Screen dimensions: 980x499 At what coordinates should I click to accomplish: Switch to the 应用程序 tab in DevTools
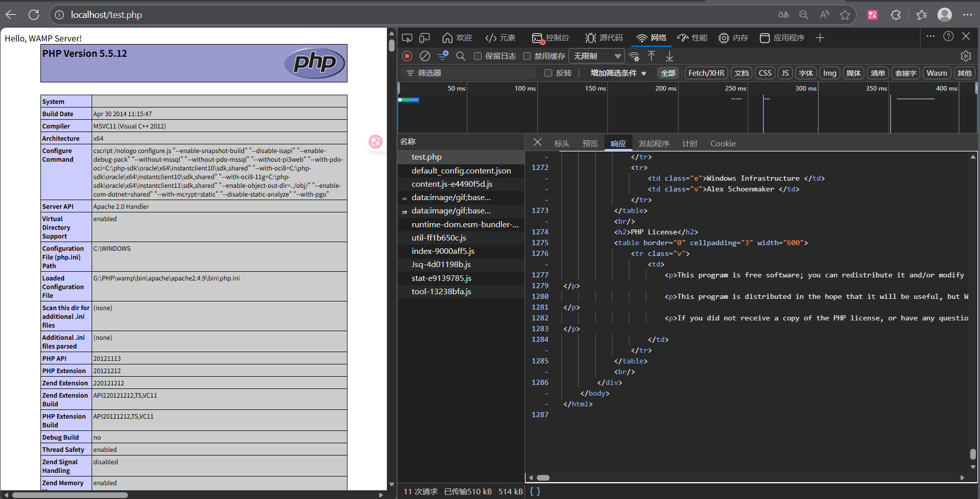[782, 38]
